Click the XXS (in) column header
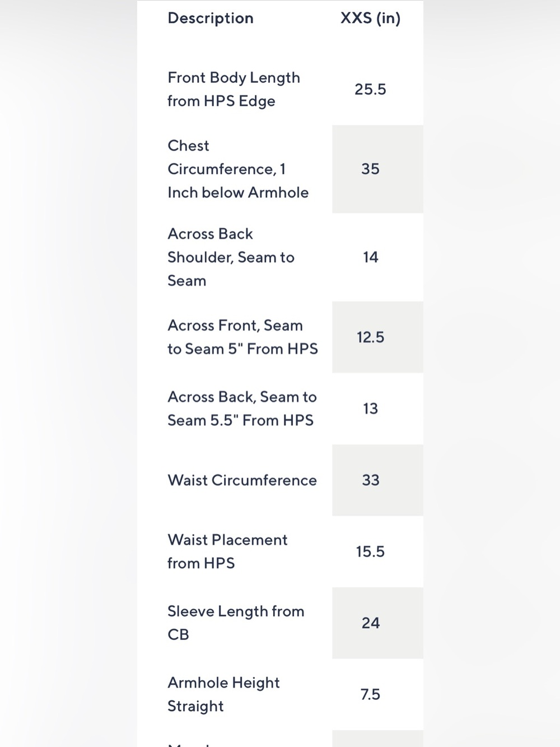Screen dimensions: 560x747 [x=370, y=18]
